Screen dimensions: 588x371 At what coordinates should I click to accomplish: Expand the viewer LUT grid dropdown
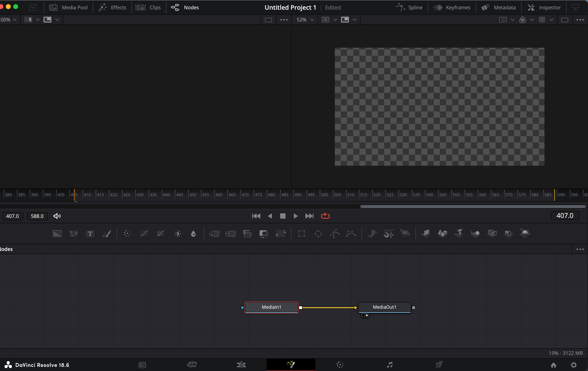(551, 20)
